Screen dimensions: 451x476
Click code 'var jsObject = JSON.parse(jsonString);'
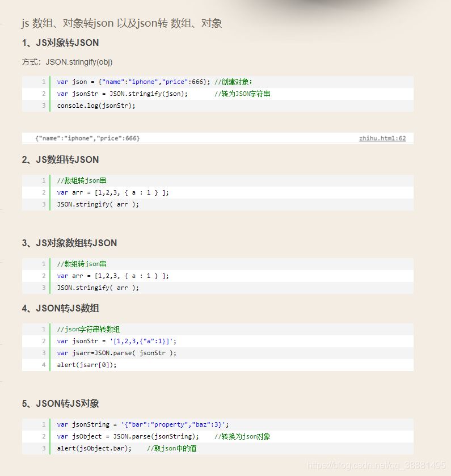coord(128,436)
